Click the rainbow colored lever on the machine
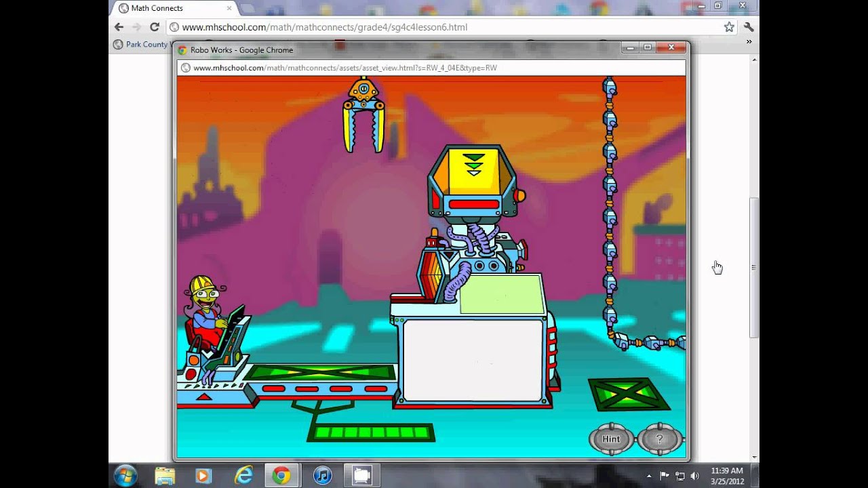The height and width of the screenshot is (488, 868). tap(431, 276)
